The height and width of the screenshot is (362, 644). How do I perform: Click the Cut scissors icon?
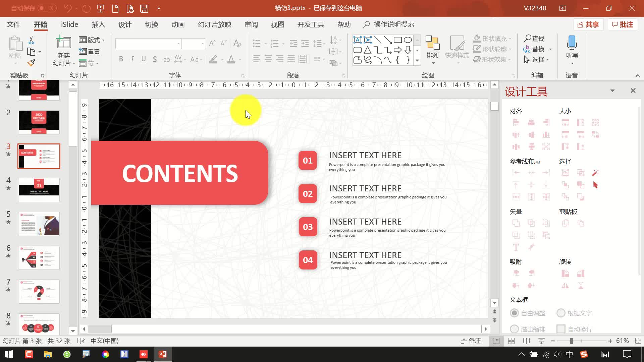click(31, 40)
